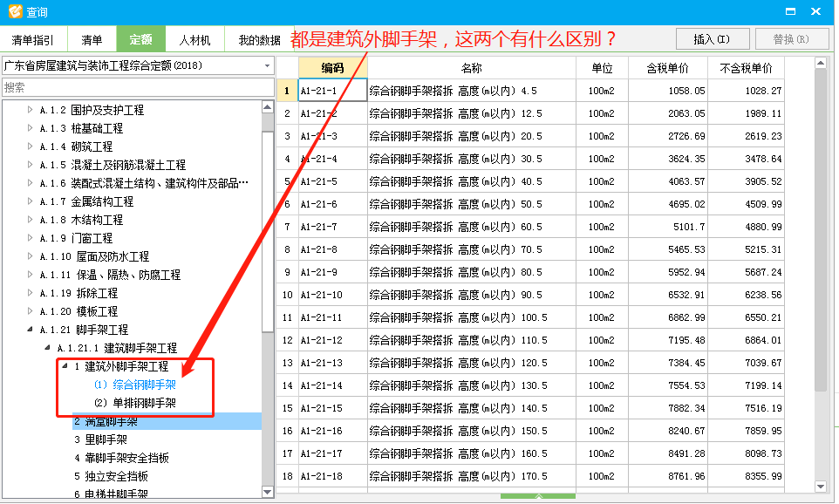Click untaxed price cell 4509.99
The image size is (839, 504).
(x=746, y=204)
